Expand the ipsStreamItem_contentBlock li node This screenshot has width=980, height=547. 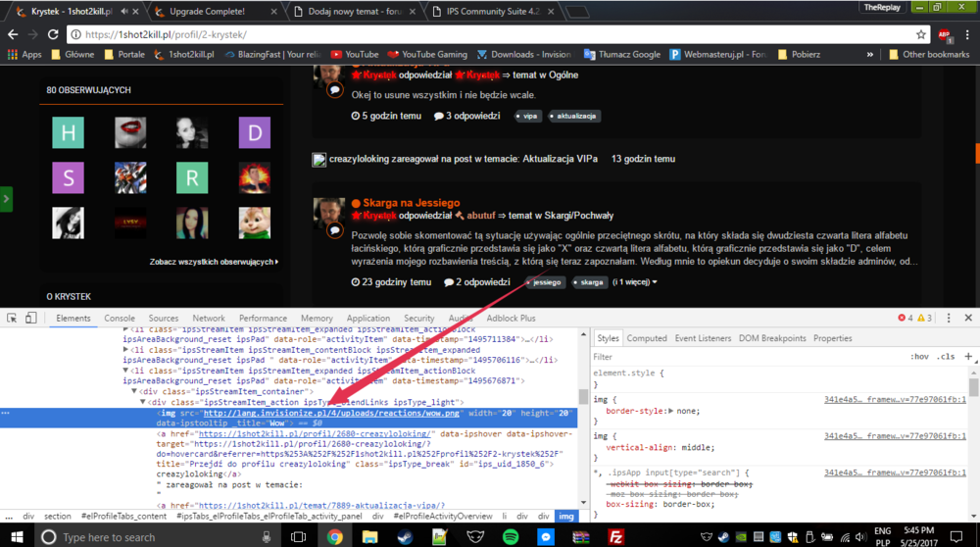pos(126,350)
